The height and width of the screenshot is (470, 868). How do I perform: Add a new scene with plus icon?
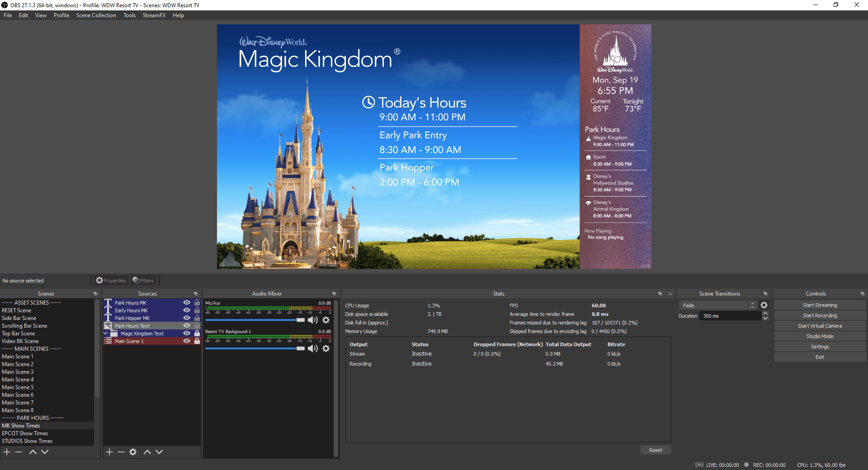pyautogui.click(x=7, y=452)
